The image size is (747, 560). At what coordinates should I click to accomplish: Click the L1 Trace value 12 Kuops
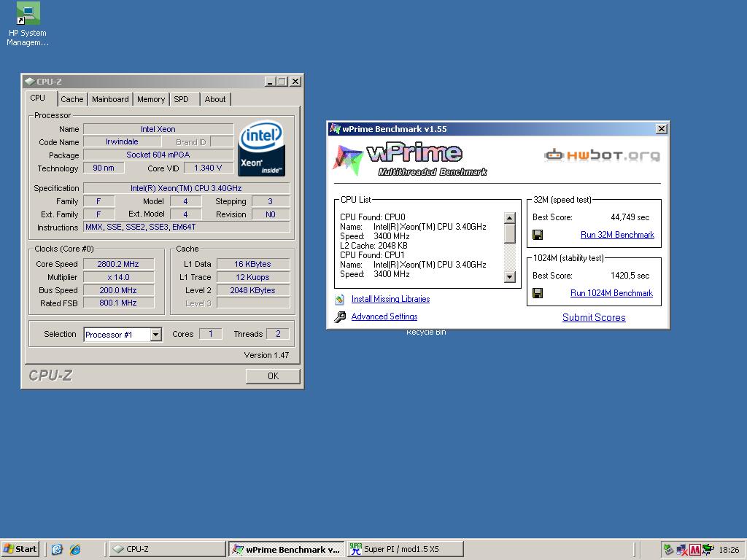pyautogui.click(x=253, y=277)
